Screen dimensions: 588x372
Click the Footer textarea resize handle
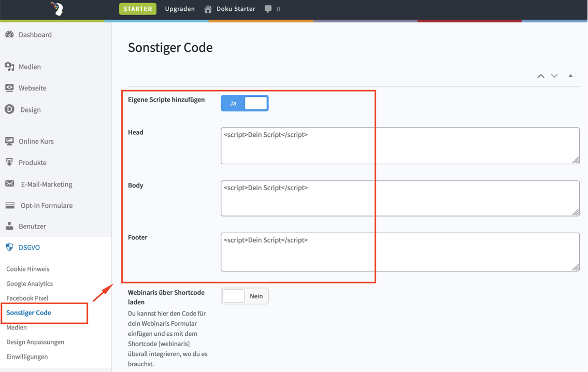tap(576, 267)
